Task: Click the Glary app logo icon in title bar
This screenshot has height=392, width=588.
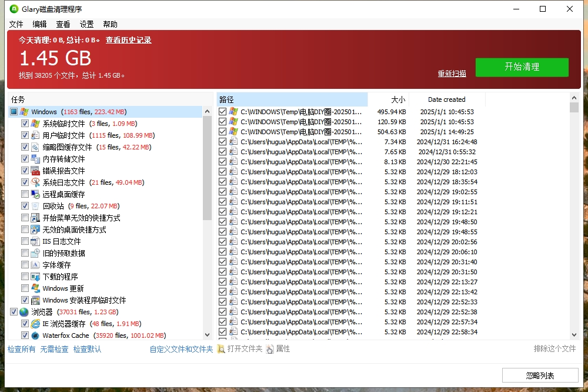Action: pyautogui.click(x=14, y=9)
